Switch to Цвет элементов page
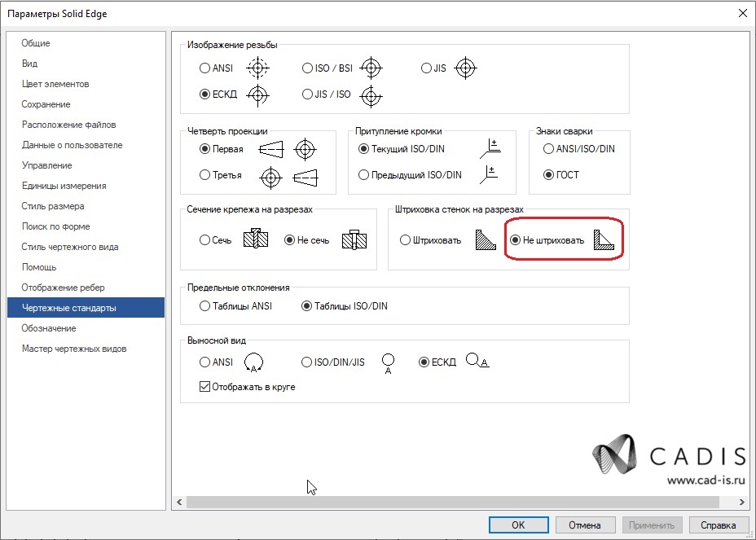The image size is (756, 540). [86, 84]
